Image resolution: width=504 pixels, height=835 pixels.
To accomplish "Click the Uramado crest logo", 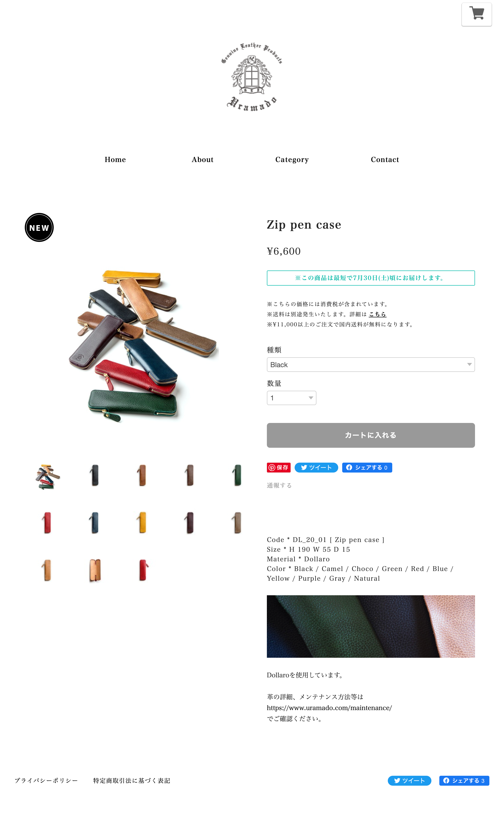I will click(252, 77).
